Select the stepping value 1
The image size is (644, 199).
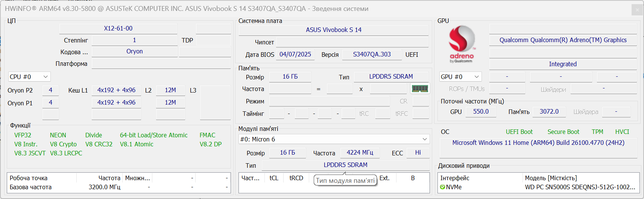coord(134,40)
